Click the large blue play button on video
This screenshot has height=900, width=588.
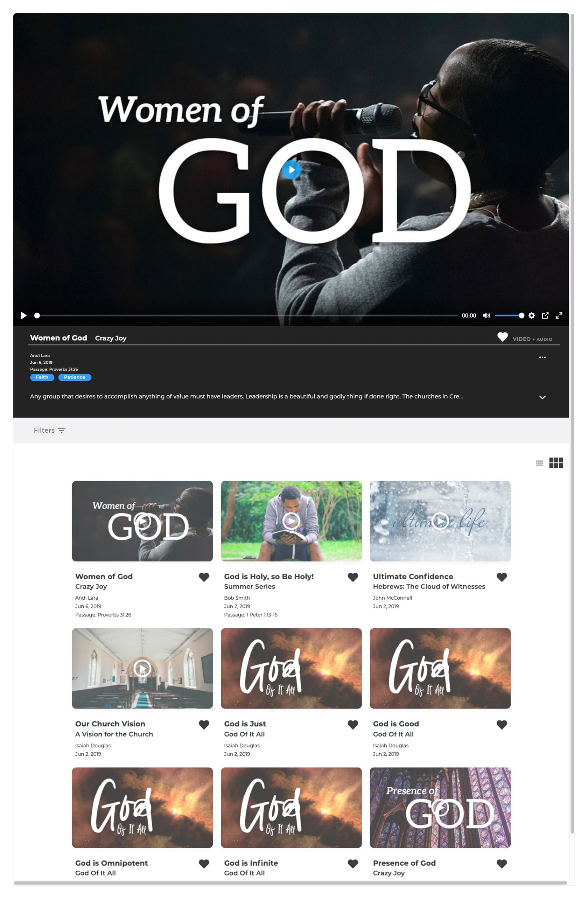click(291, 170)
